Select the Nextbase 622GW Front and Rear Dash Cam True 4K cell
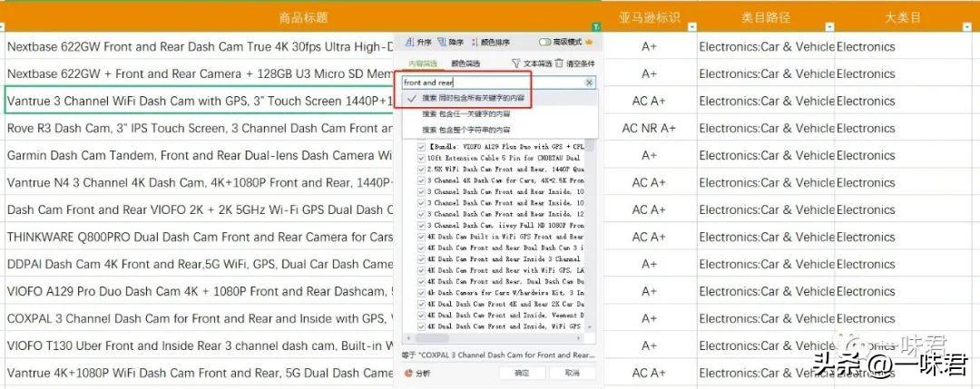Screen dimensions: 980x389 tap(200, 46)
